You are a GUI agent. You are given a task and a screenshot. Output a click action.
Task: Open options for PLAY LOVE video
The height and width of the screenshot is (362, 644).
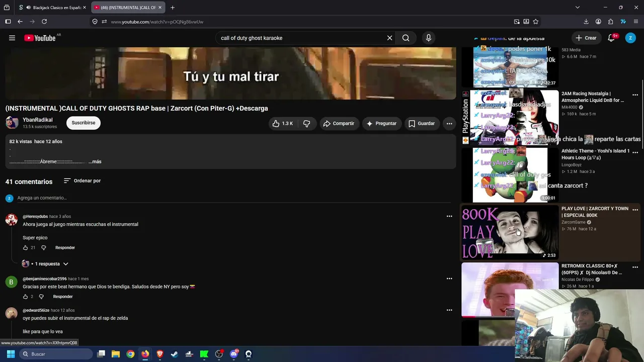point(635,210)
